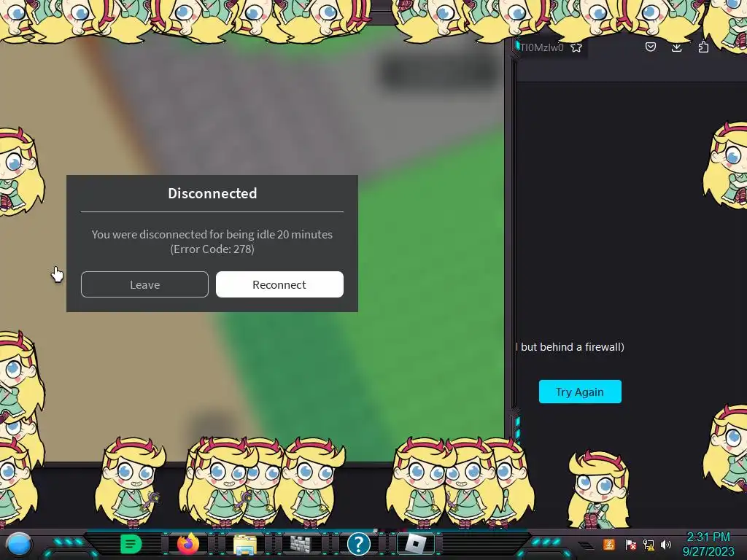This screenshot has width=747, height=560.
Task: Open File Explorer from the taskbar
Action: 245,544
